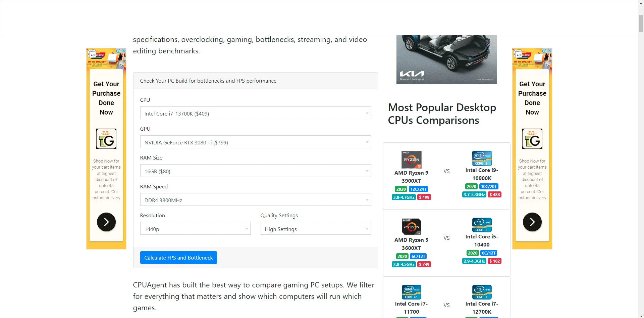Expand the RAM Speed DDR4 3800MHz dropdown
The height and width of the screenshot is (318, 644).
pyautogui.click(x=255, y=200)
